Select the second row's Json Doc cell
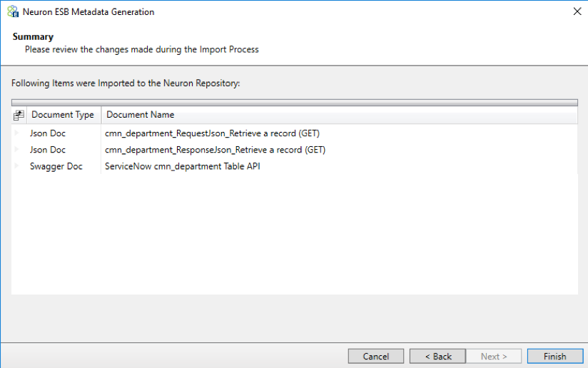The width and height of the screenshot is (588, 368). [x=48, y=150]
